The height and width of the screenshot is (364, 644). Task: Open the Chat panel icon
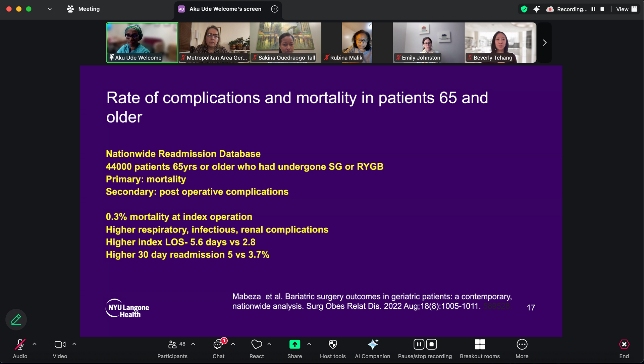pos(218,345)
